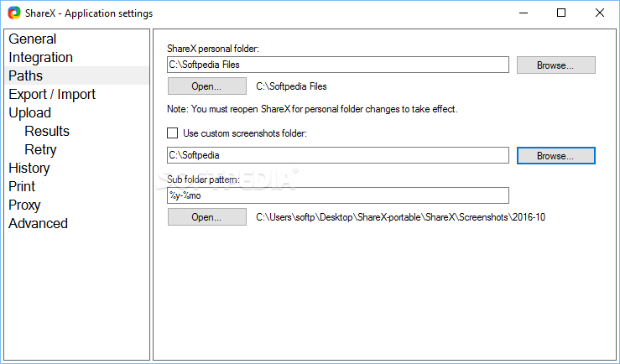Click the ShareX logo in title bar

tap(13, 13)
